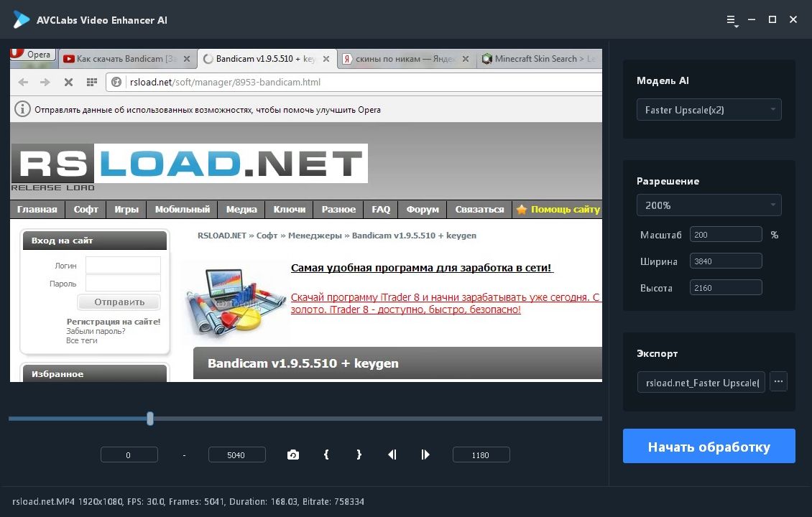Screen dimensions: 812x517
Task: Click the end frame field showing 5040
Action: (236, 455)
